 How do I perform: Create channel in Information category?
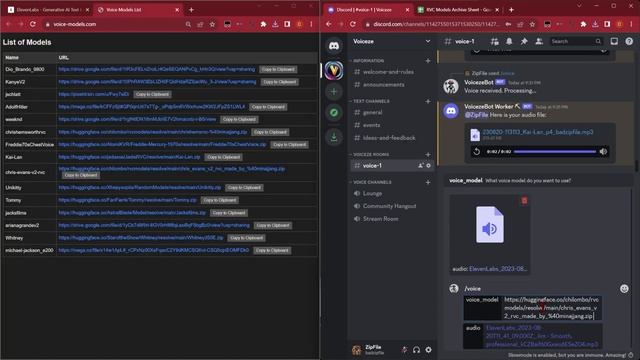click(428, 61)
